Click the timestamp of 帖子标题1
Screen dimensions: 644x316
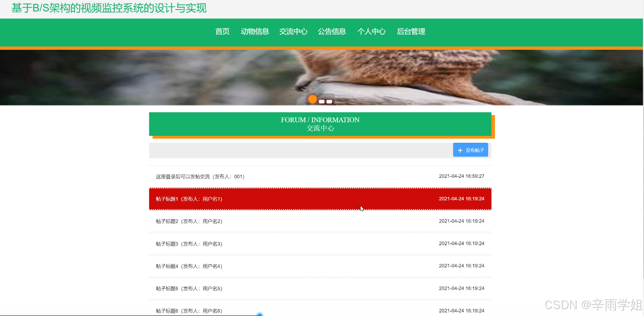coord(461,199)
